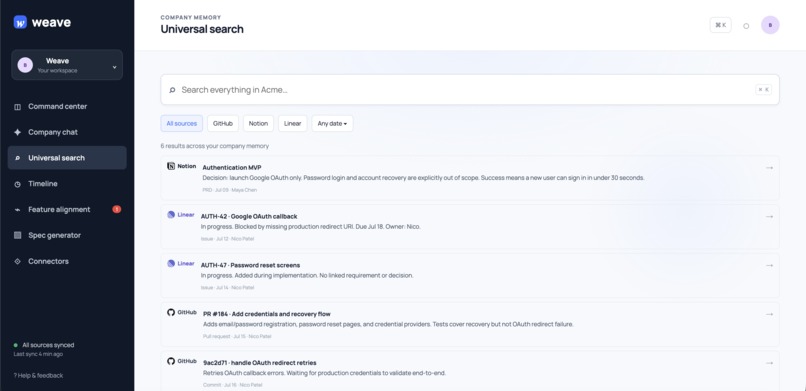Click the Command center sidebar icon
This screenshot has height=391, width=806.
[x=17, y=107]
